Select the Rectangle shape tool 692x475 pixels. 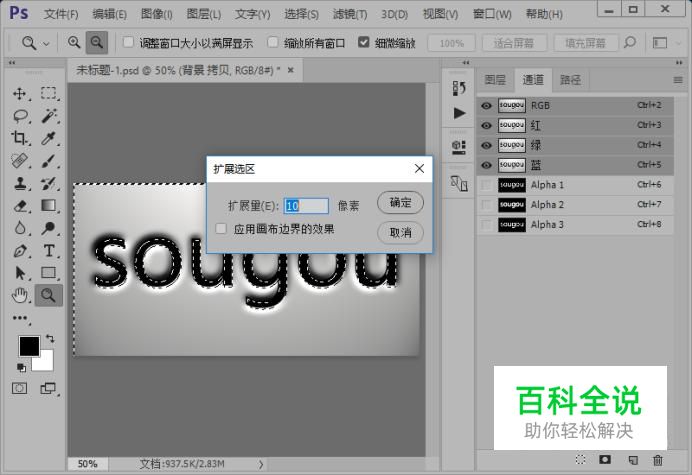tap(49, 273)
